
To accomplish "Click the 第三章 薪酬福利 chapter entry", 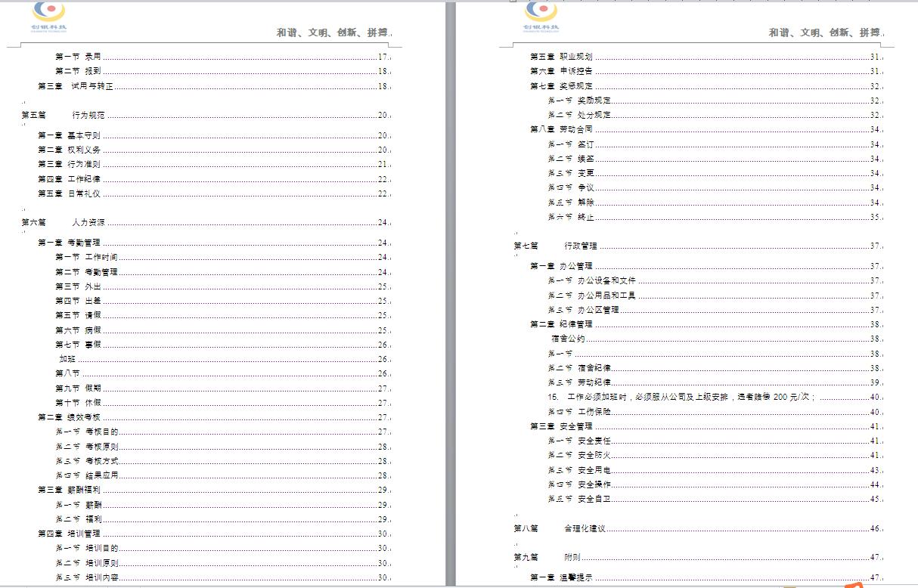I will 69,490.
